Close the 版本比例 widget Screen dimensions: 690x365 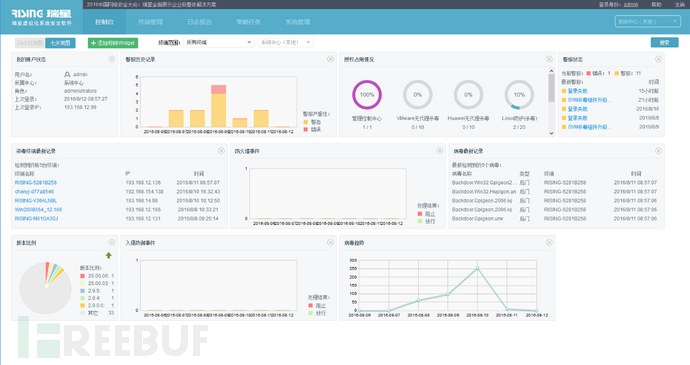coord(112,243)
